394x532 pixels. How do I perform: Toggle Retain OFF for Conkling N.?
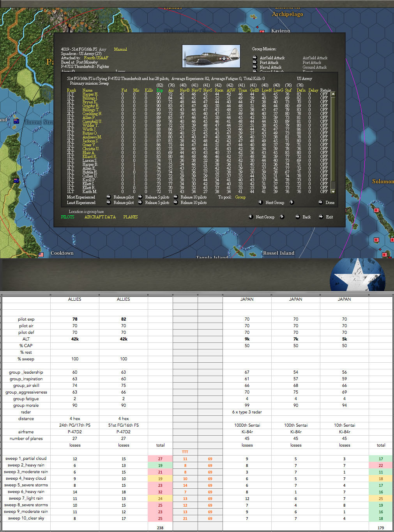coord(324,113)
